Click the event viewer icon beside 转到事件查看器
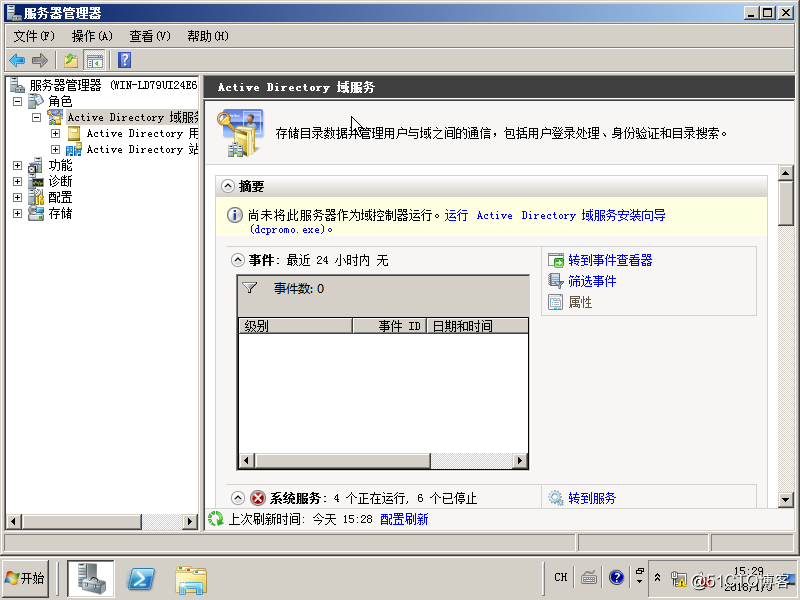Viewport: 800px width, 600px height. coord(556,260)
